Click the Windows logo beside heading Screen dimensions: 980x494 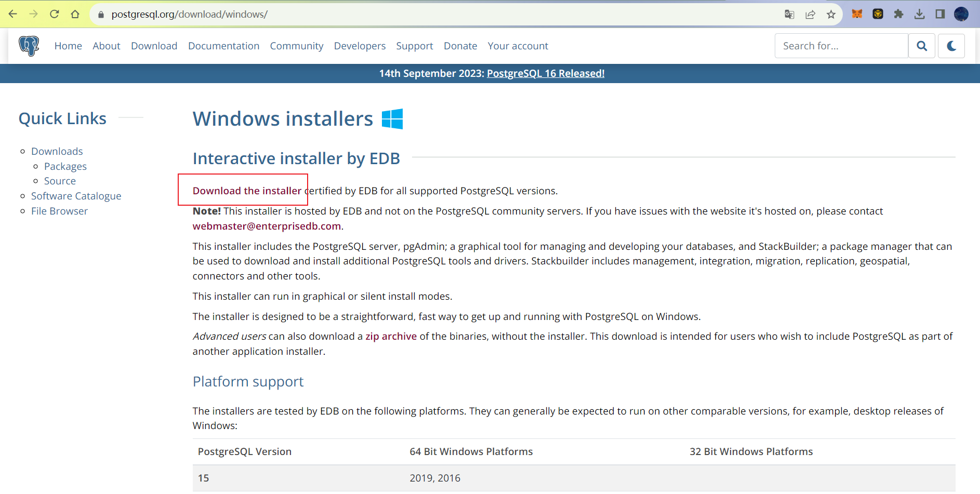[392, 118]
